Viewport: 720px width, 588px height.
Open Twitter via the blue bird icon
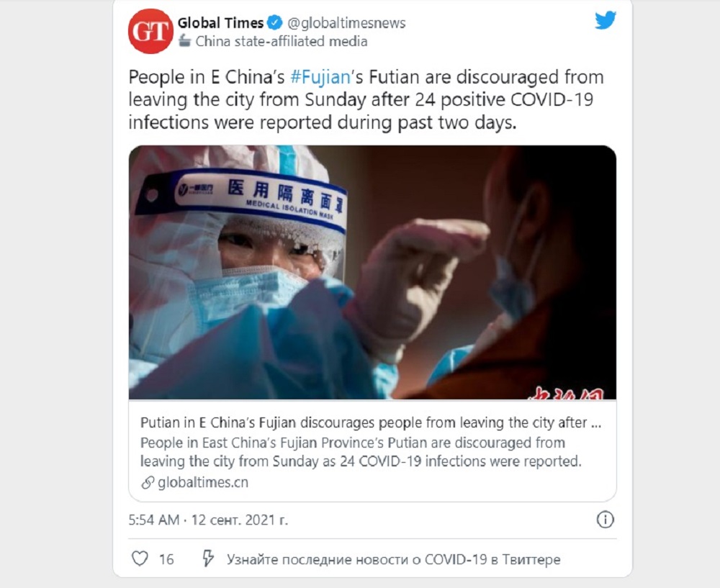[606, 21]
